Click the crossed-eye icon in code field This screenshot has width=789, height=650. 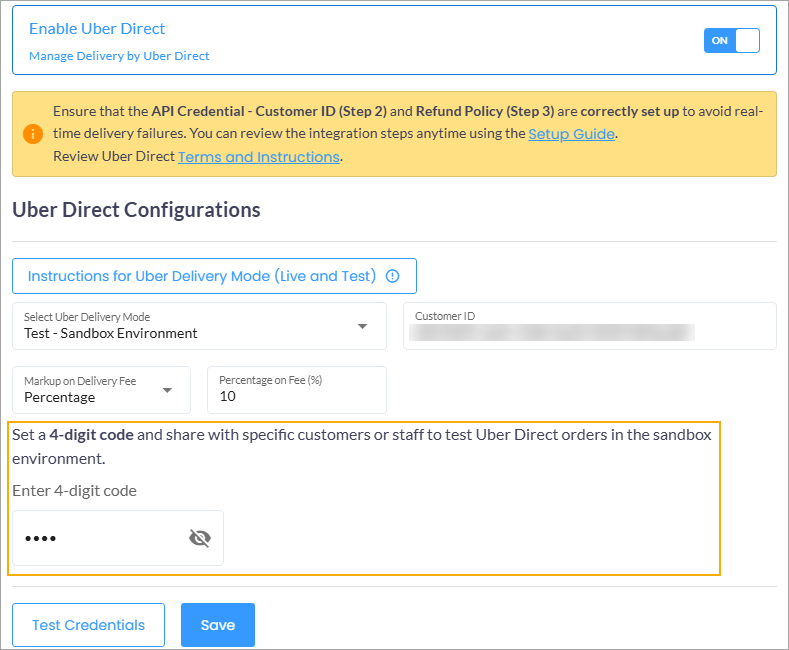click(x=200, y=539)
